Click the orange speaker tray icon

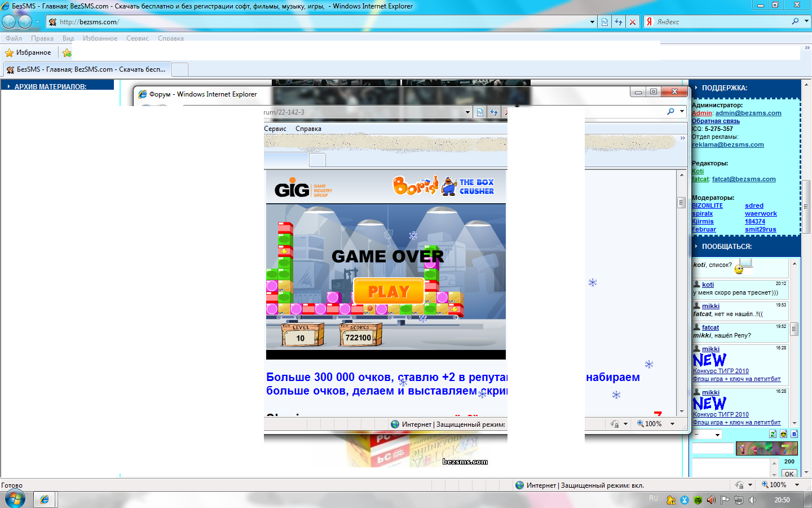[x=712, y=500]
